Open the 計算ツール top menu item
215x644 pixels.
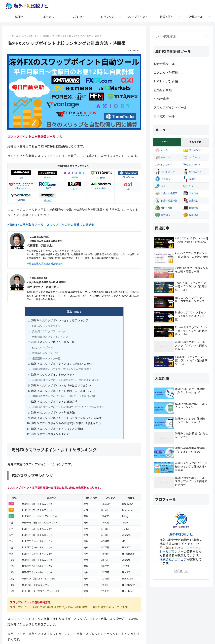coord(196,17)
